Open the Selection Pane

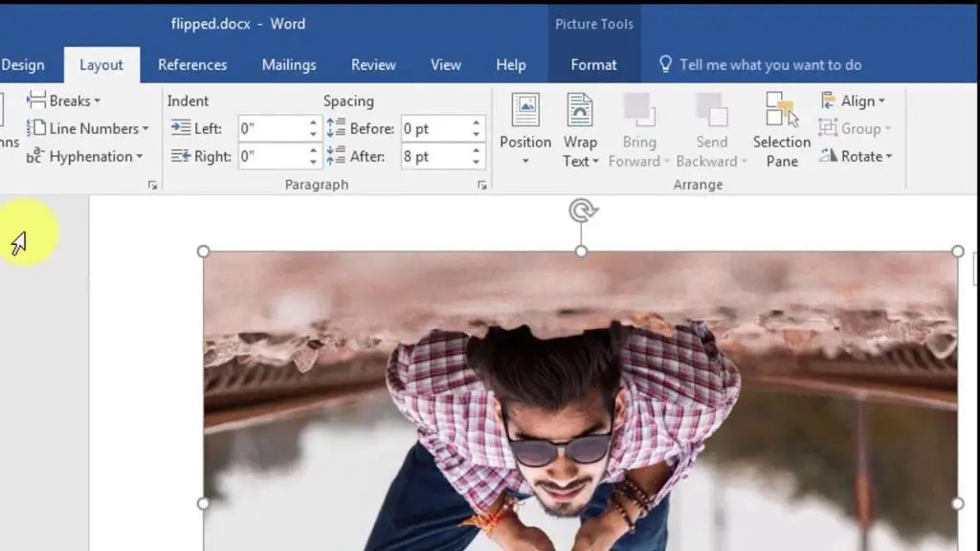click(x=782, y=130)
